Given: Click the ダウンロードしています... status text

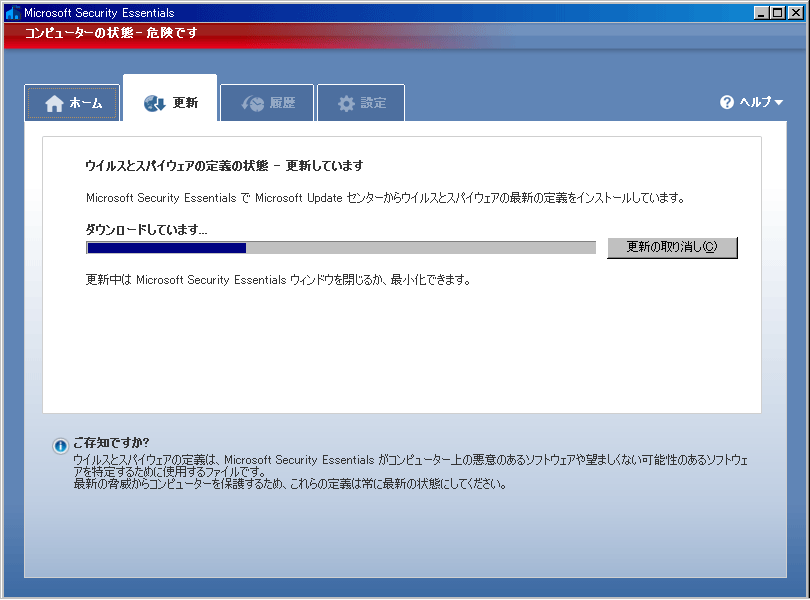Looking at the screenshot, I should pos(146,229).
